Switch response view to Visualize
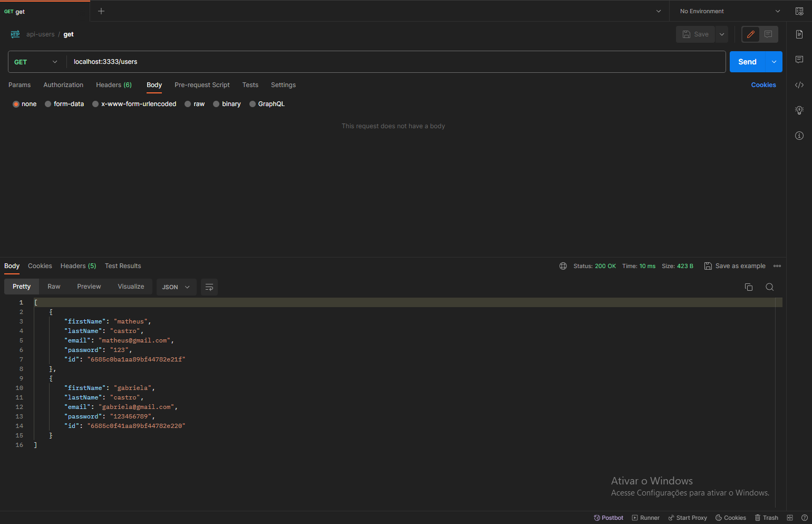The width and height of the screenshot is (812, 524). click(x=131, y=287)
